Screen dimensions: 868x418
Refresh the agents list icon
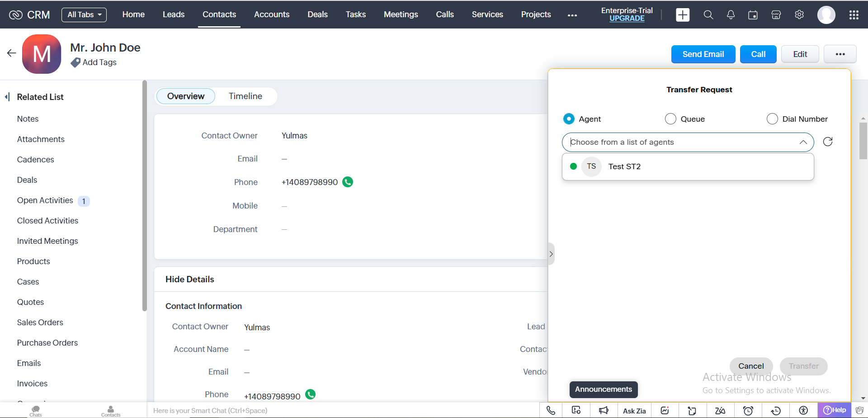(828, 142)
